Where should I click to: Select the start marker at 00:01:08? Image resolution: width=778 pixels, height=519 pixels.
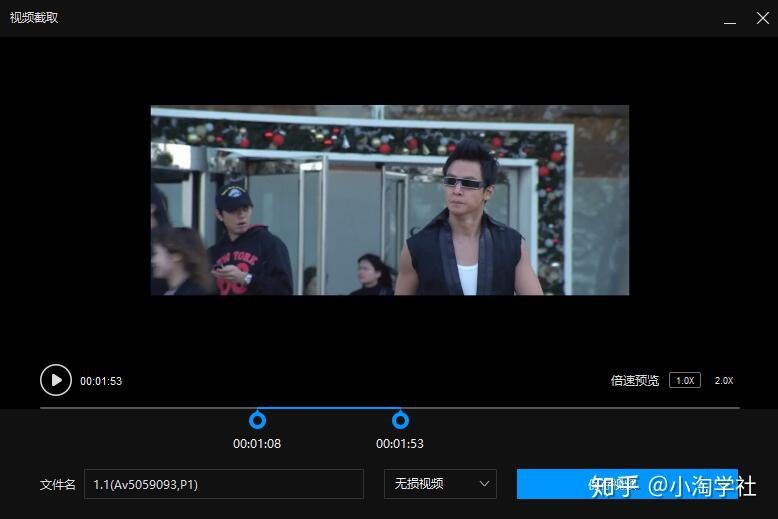257,420
